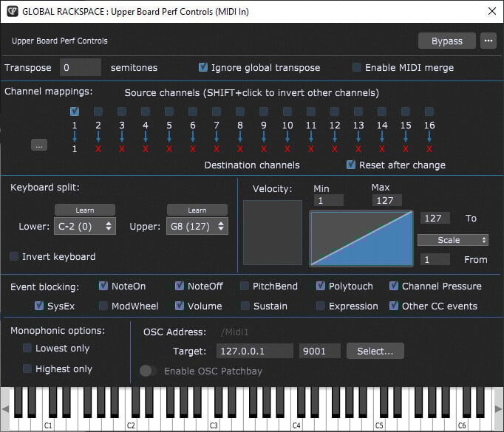Click Learn button above Lower split
Image resolution: width=504 pixels, height=432 pixels.
(x=85, y=210)
